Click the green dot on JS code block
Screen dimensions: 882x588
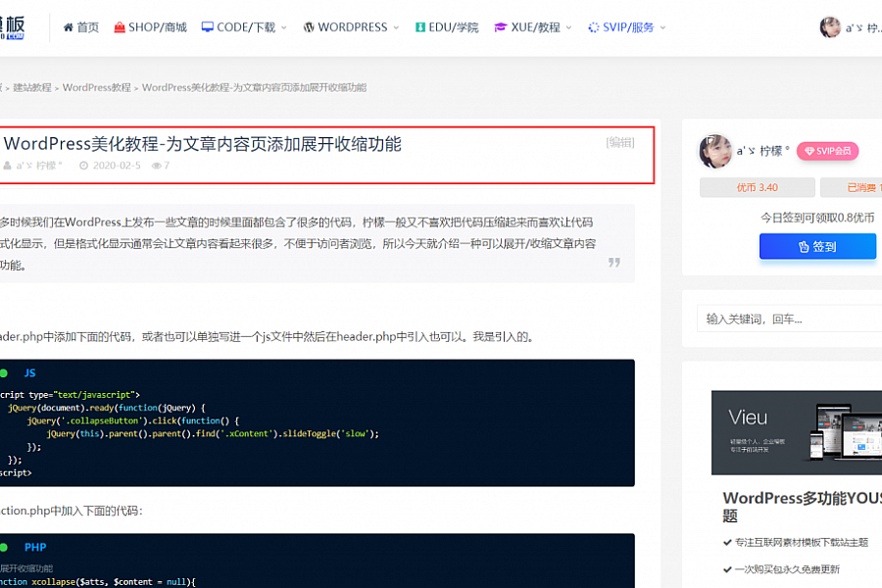pos(3,373)
